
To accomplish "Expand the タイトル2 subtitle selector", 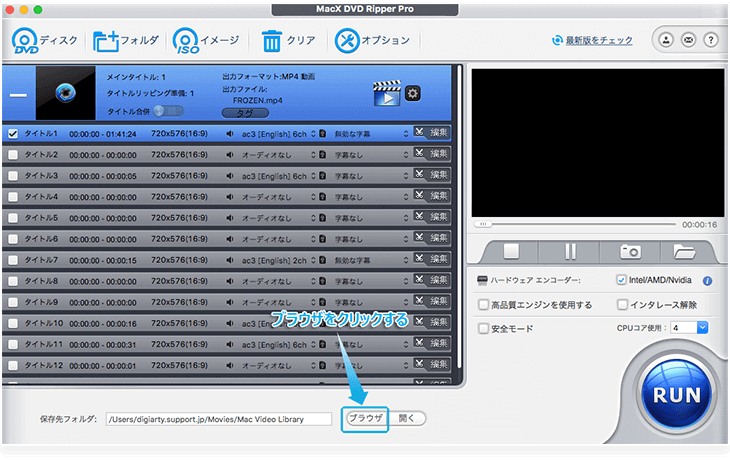I will (404, 154).
